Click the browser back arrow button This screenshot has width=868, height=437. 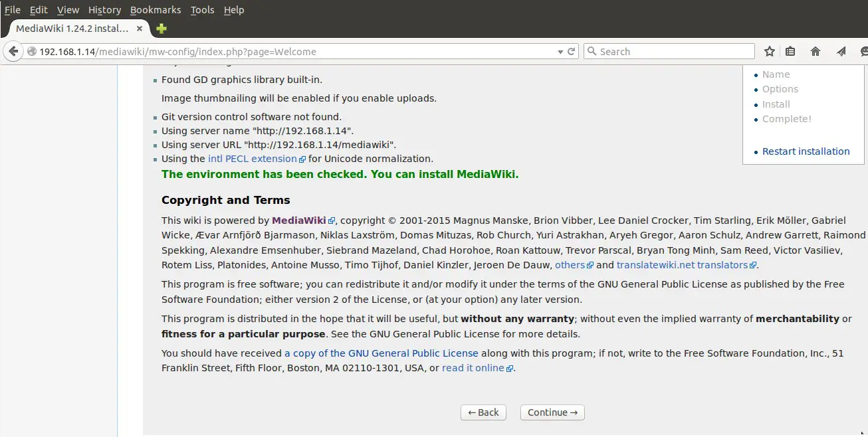(13, 51)
